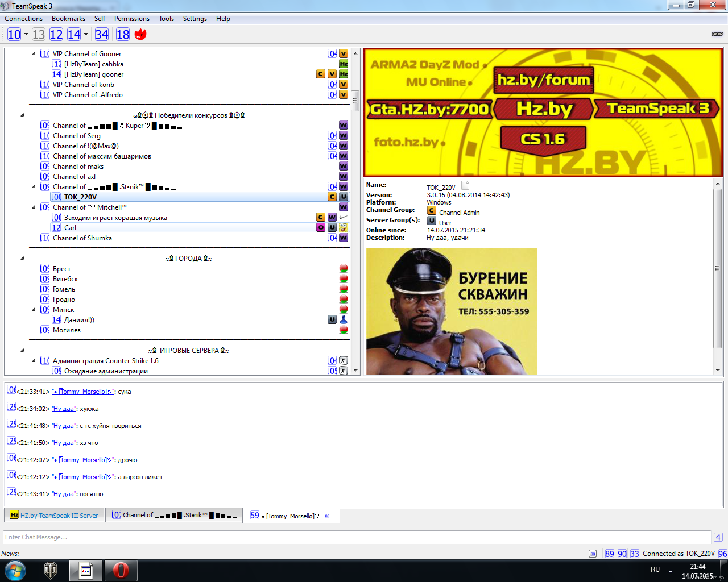Click the magenta O badge on Carl's row
Viewport: 728px width, 582px height.
321,228
